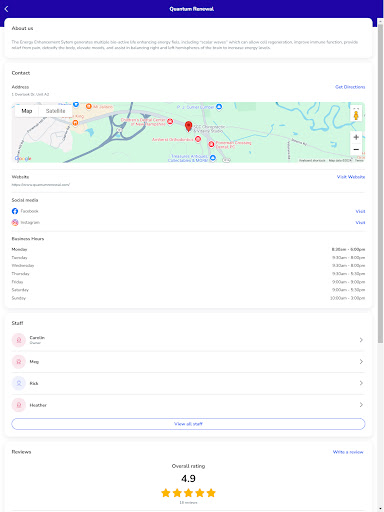Activate Street View pegman icon
The height and width of the screenshot is (512, 384).
tap(356, 114)
